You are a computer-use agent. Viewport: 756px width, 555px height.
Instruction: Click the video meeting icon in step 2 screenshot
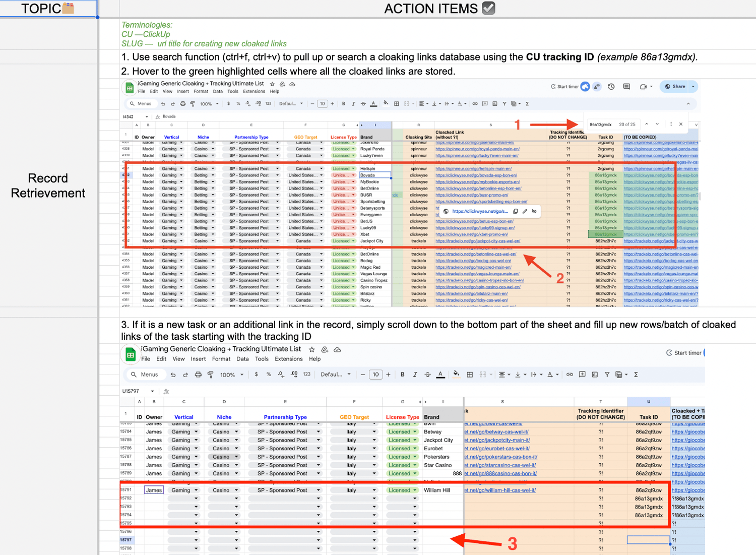(x=643, y=87)
